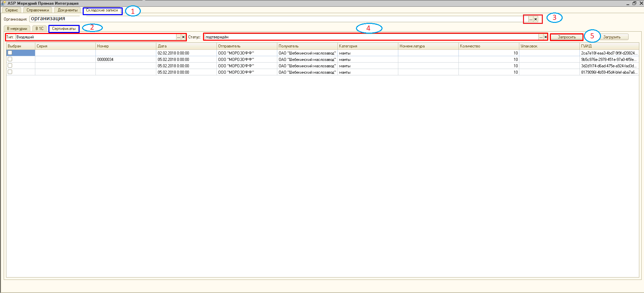
Task: Check the box for the 3d2d1f74 GUID row
Action: [10, 66]
